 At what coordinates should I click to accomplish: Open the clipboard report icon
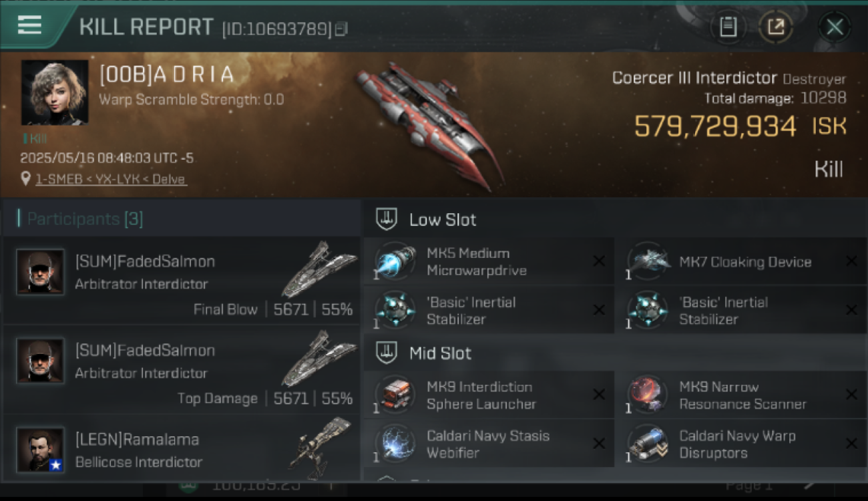(728, 27)
